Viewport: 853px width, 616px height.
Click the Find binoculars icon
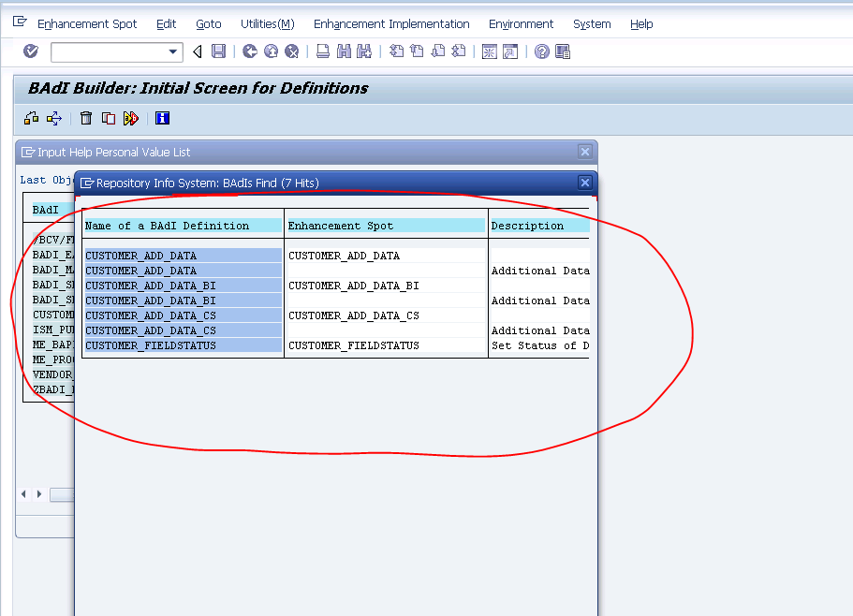(342, 51)
